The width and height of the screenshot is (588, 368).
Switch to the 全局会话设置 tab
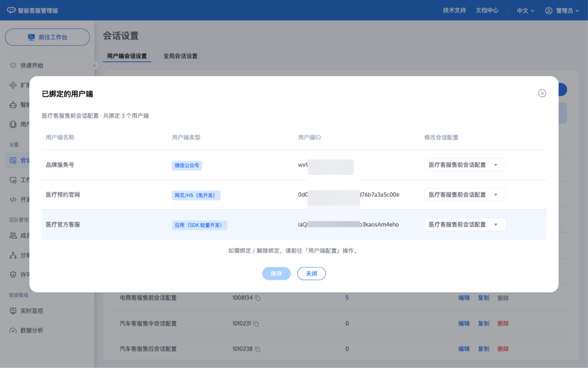(x=180, y=56)
